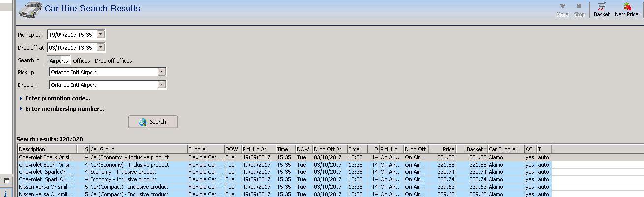Sort by the Pick Up At column header
This screenshot has height=197, width=644.
(x=258, y=149)
